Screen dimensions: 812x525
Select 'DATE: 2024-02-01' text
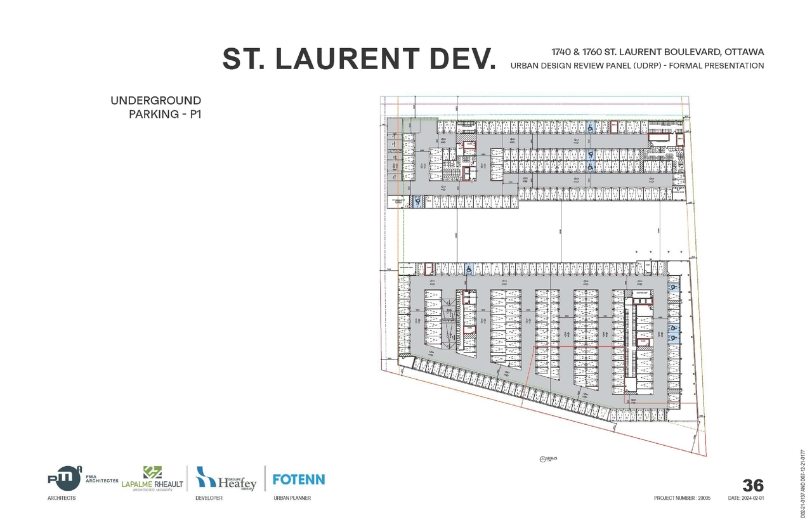point(746,498)
